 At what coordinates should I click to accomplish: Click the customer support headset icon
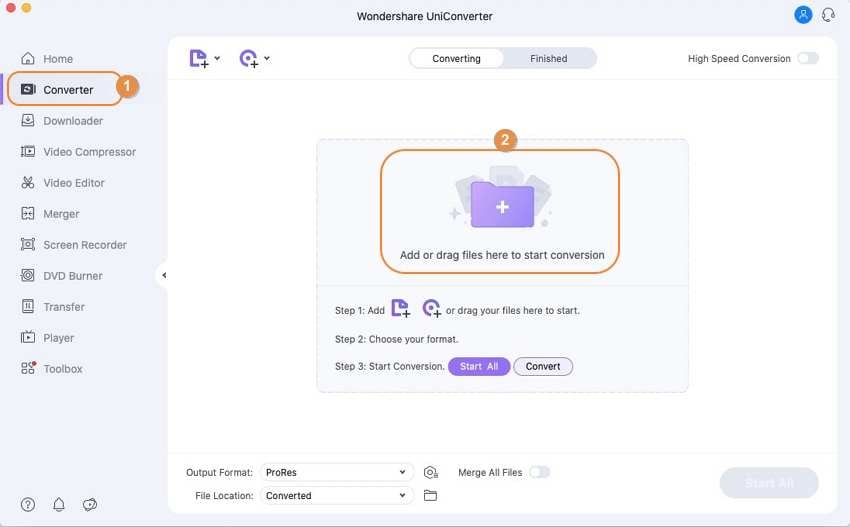[828, 15]
